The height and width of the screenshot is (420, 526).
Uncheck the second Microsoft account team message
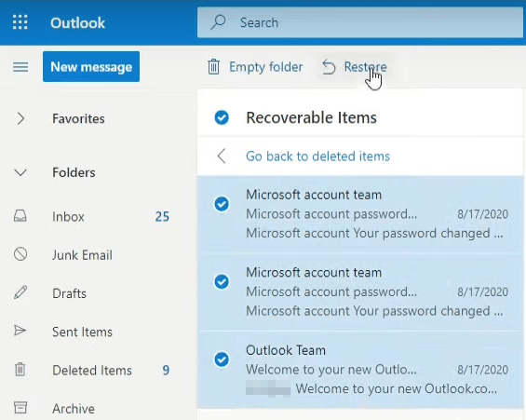click(x=222, y=282)
